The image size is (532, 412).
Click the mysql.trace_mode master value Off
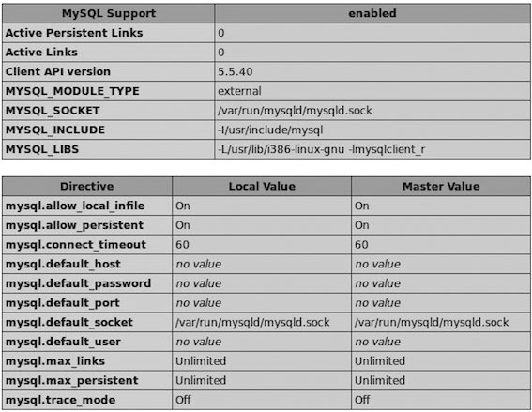pyautogui.click(x=361, y=400)
